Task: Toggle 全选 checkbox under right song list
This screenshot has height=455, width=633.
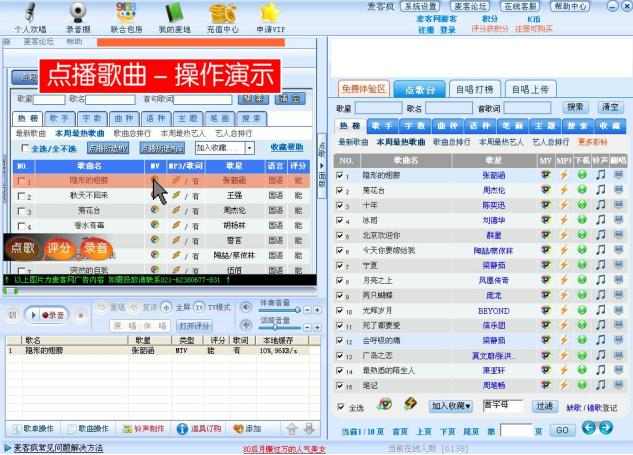Action: [341, 407]
